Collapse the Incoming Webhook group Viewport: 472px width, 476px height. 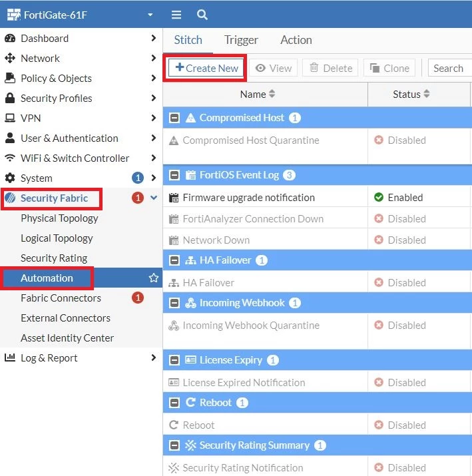click(x=174, y=303)
